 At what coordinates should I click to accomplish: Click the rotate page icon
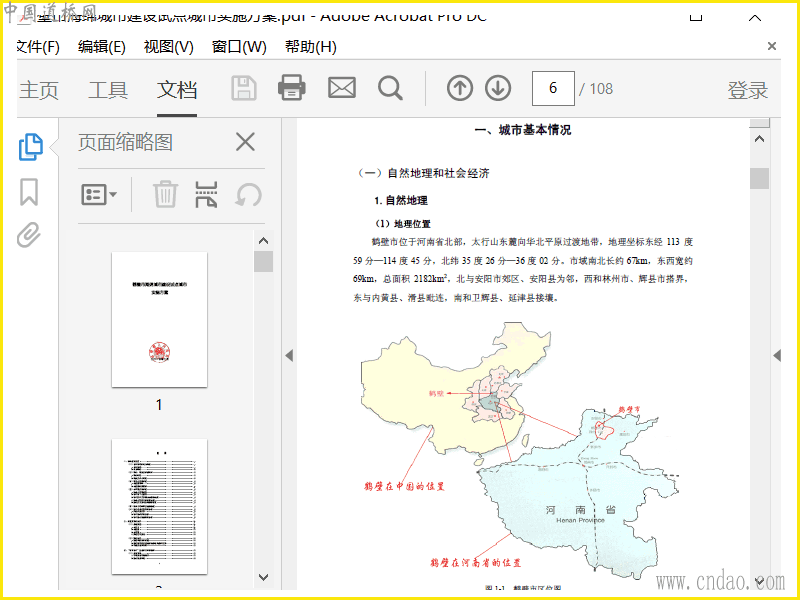[x=248, y=195]
